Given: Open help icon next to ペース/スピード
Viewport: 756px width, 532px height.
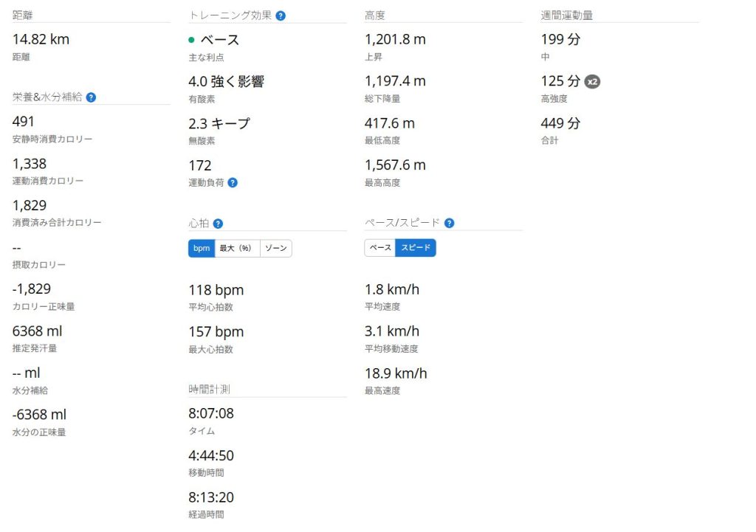Looking at the screenshot, I should [450, 223].
